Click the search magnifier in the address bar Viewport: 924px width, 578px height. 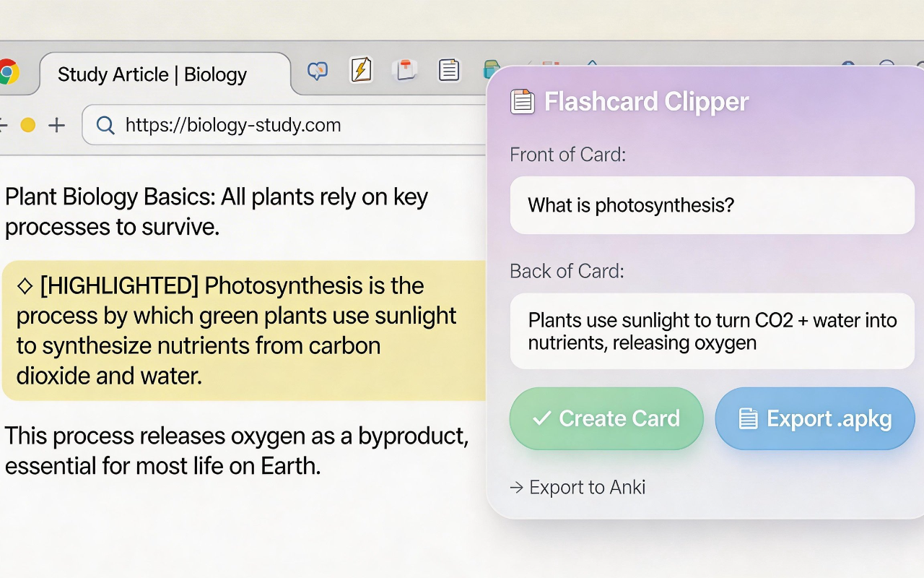(105, 125)
